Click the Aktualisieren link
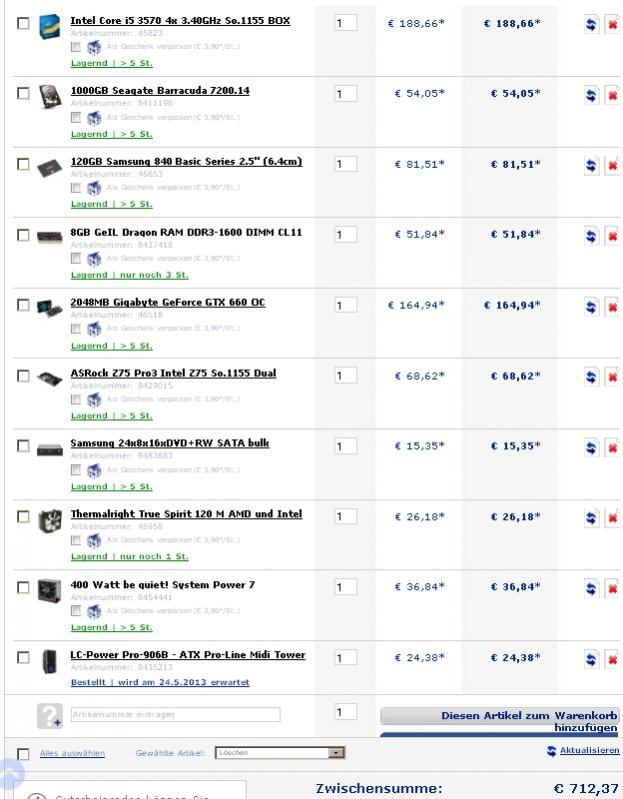This screenshot has height=799, width=623. click(589, 750)
